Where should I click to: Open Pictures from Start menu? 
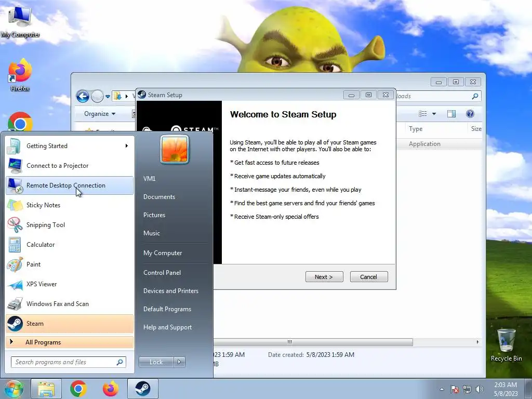pyautogui.click(x=154, y=215)
